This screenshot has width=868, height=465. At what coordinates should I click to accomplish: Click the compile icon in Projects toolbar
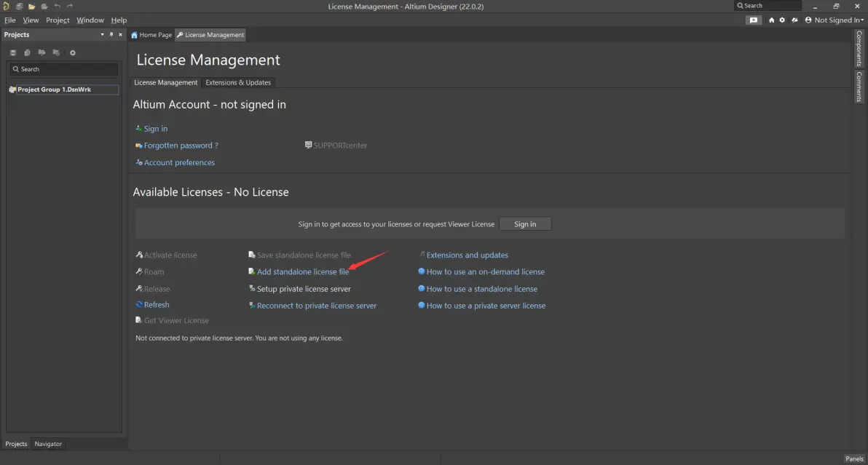(x=27, y=52)
